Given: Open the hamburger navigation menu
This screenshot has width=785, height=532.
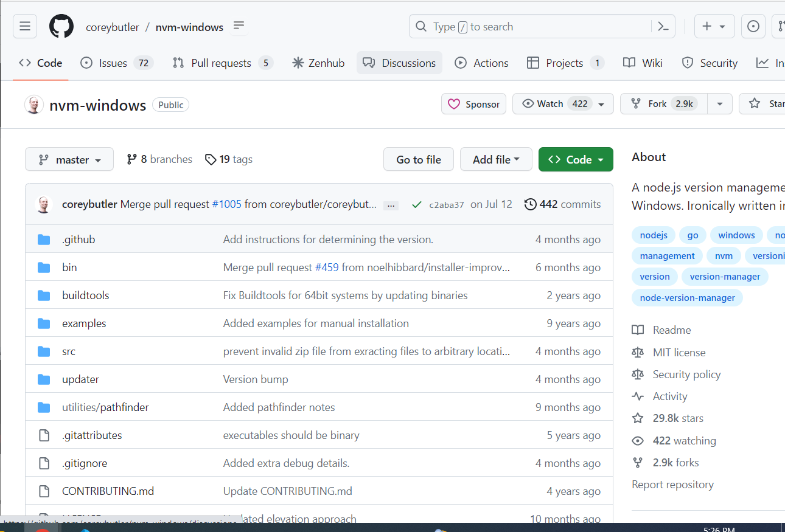Looking at the screenshot, I should pyautogui.click(x=25, y=27).
